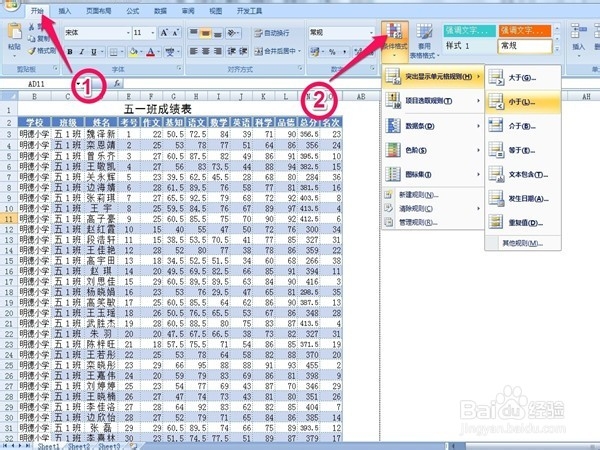Apply comma style format
The height and width of the screenshot is (450, 600).
[x=344, y=51]
